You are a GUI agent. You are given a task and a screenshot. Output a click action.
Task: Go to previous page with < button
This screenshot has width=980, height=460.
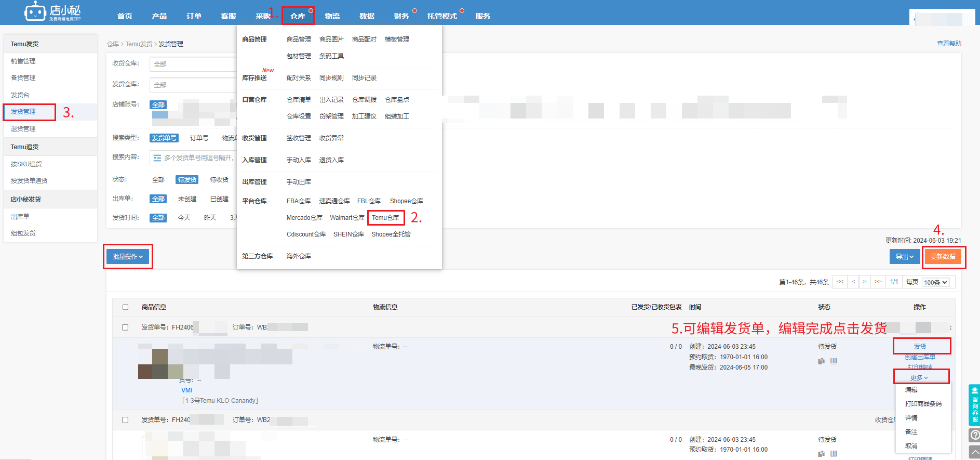click(x=853, y=282)
